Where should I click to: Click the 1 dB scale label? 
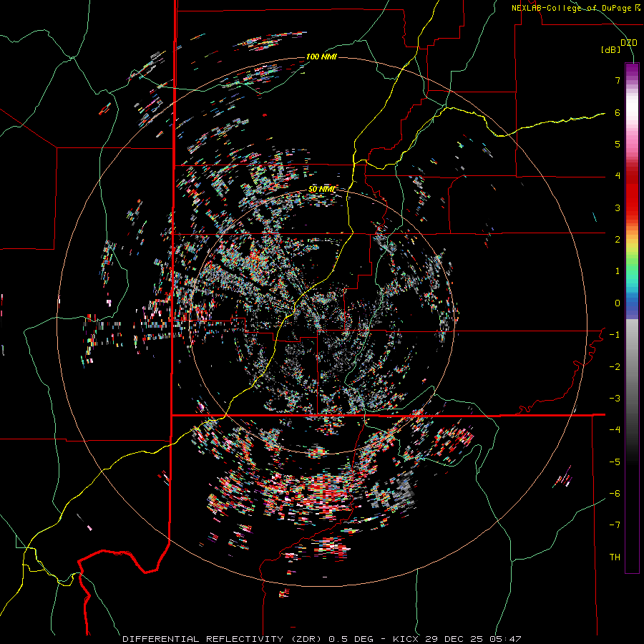coord(618,271)
